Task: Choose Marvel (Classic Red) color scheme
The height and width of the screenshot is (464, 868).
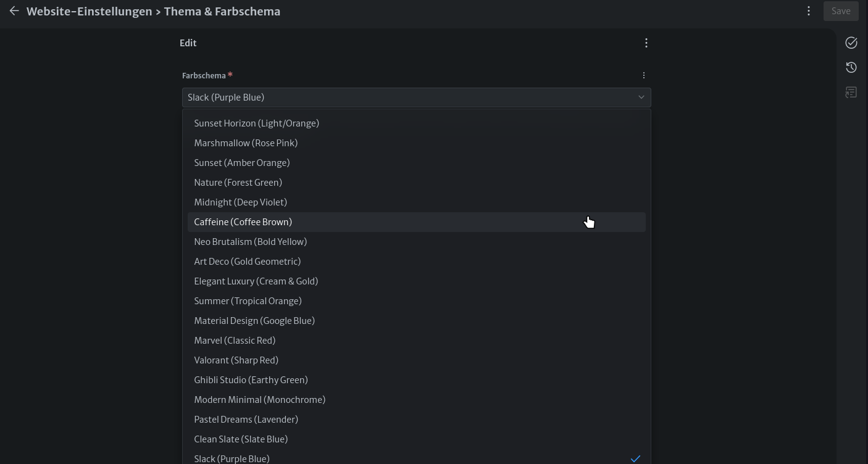Action: 235,340
